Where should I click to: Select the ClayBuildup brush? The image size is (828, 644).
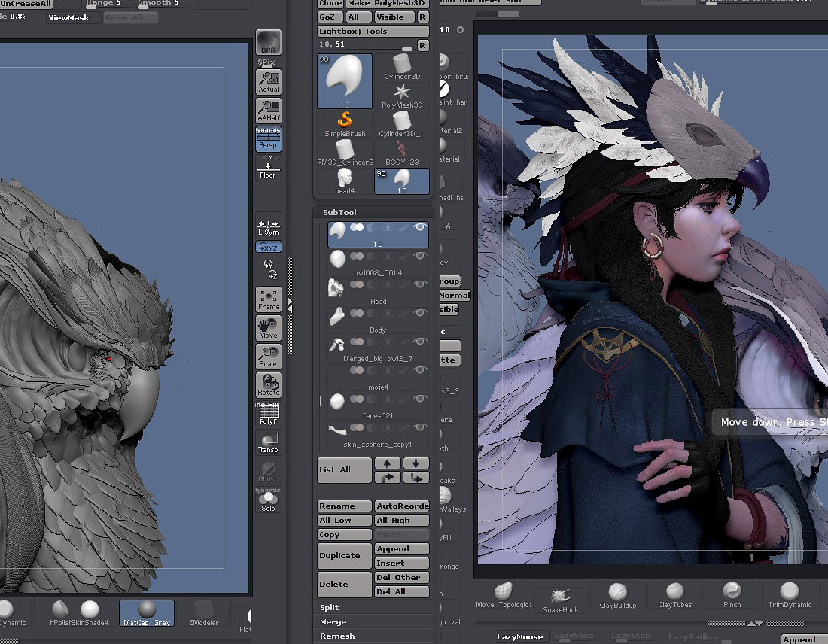coord(617,595)
